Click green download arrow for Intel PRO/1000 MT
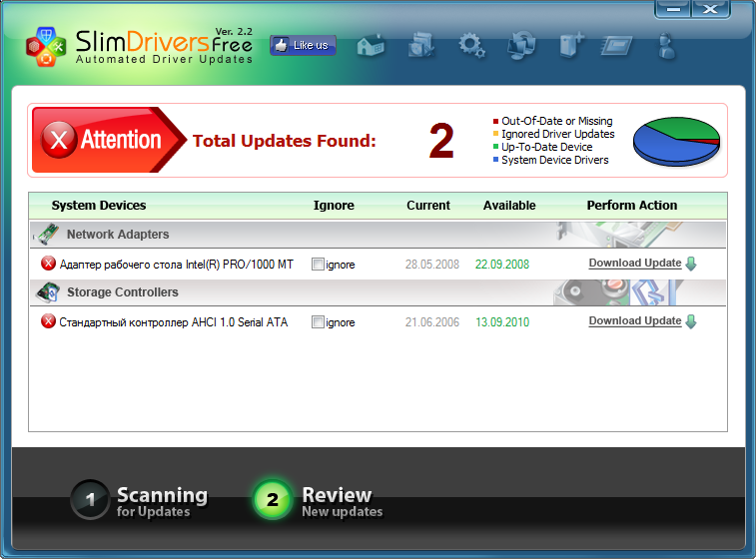756x559 pixels. 691,264
